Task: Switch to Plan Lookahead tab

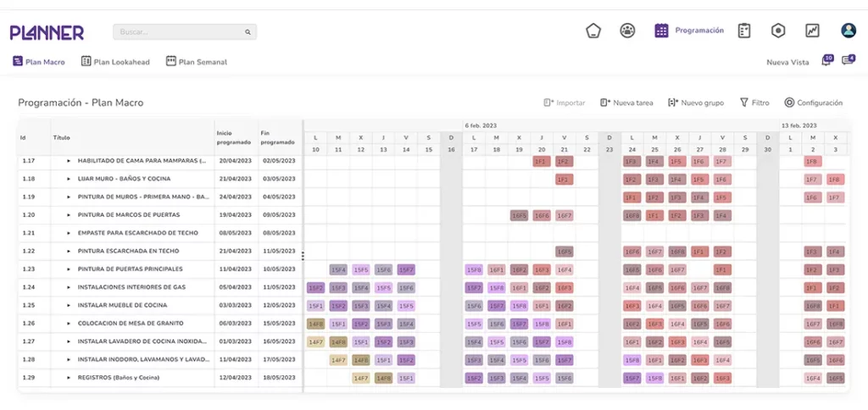Action: point(115,62)
